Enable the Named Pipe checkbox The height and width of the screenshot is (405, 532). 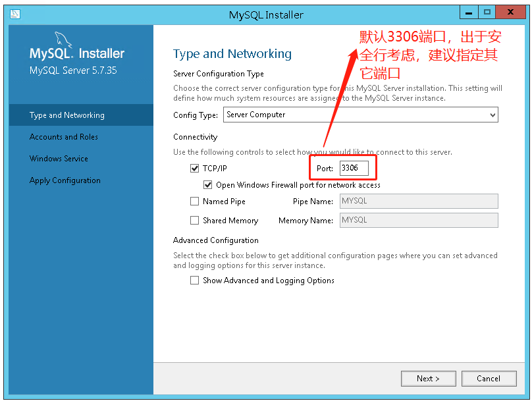194,202
